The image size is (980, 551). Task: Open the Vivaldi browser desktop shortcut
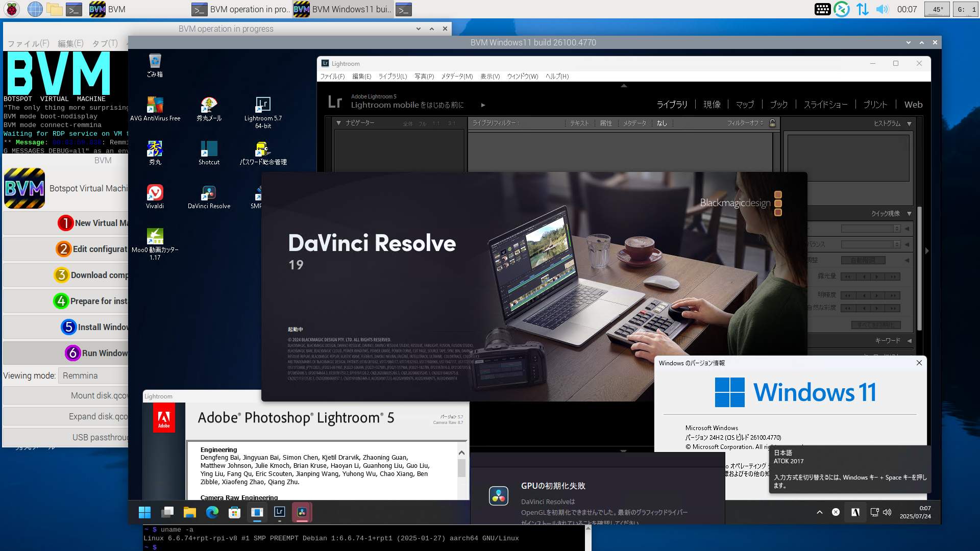tap(155, 196)
